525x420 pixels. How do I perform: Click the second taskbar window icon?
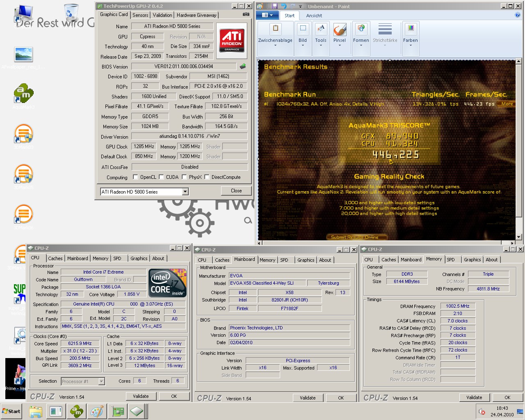coord(56,411)
